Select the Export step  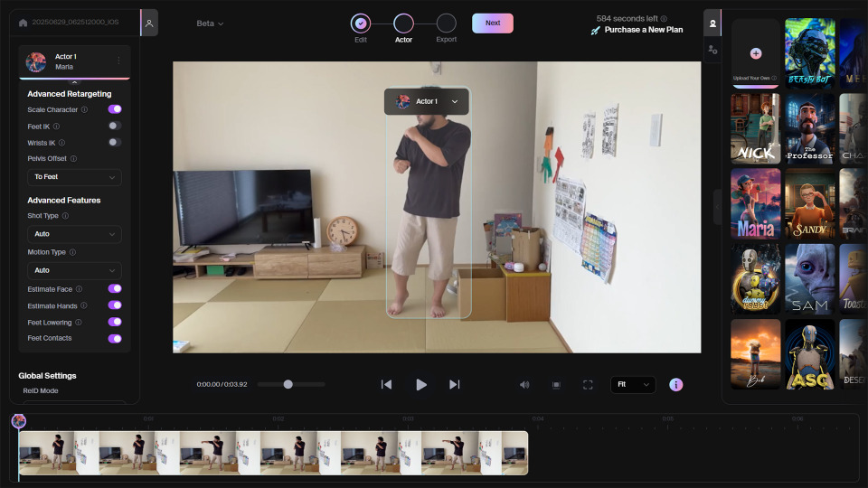[x=447, y=23]
